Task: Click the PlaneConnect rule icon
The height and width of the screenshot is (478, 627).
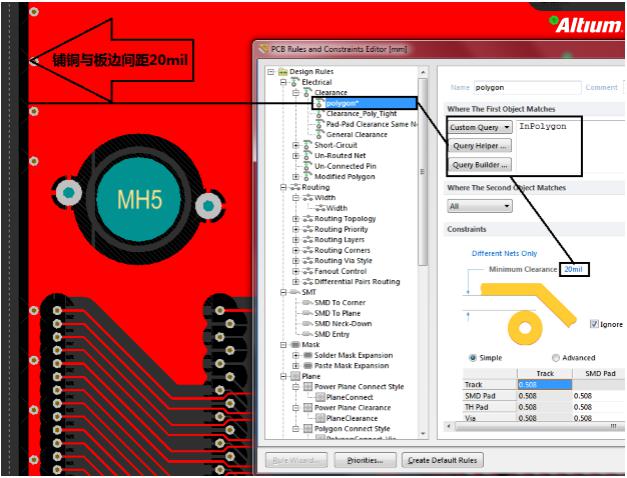Action: click(x=320, y=397)
